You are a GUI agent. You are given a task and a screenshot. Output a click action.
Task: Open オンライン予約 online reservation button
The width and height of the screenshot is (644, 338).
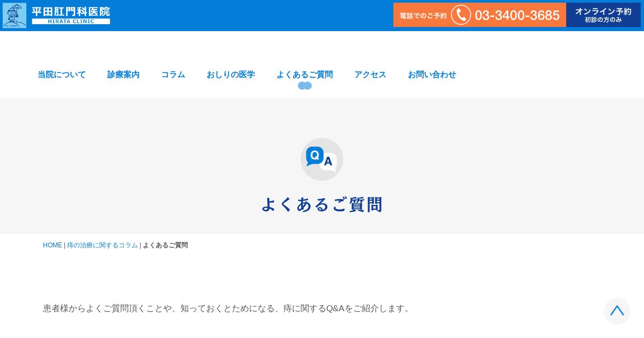(x=603, y=15)
